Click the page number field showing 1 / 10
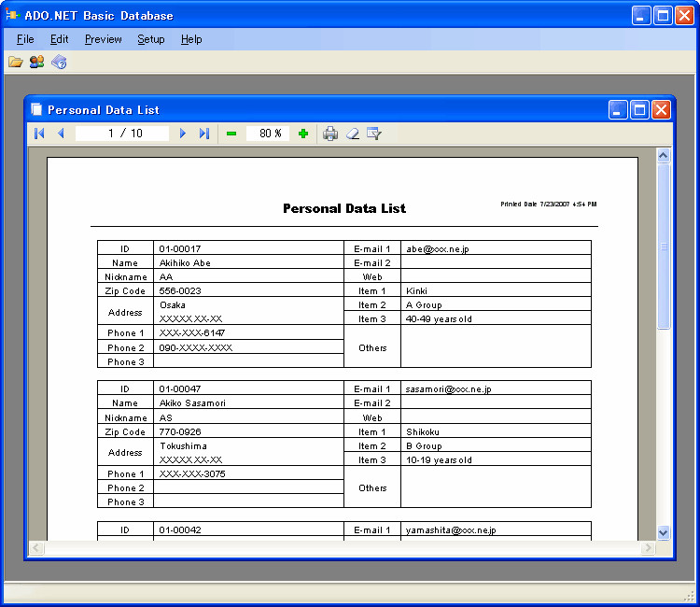Viewport: 700px width, 607px height. (x=122, y=134)
